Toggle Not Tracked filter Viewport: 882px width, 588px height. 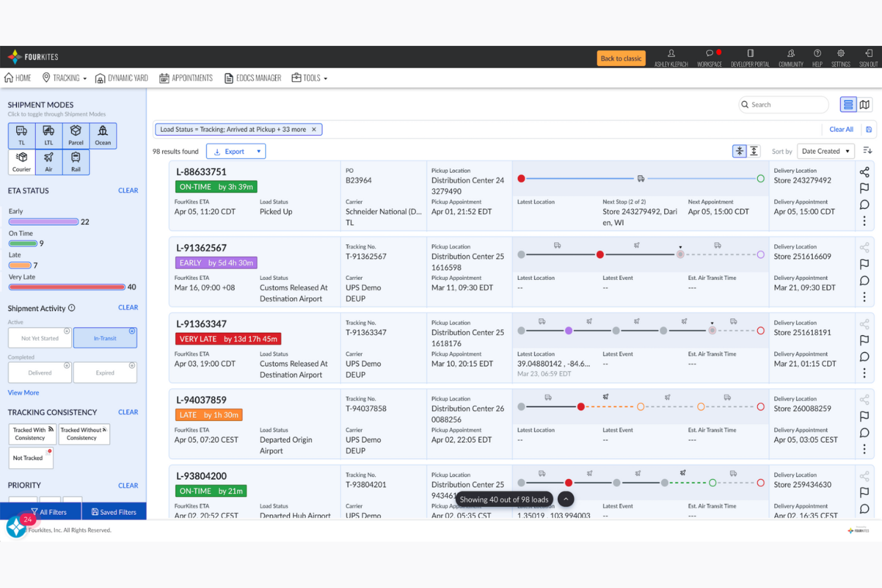[30, 458]
